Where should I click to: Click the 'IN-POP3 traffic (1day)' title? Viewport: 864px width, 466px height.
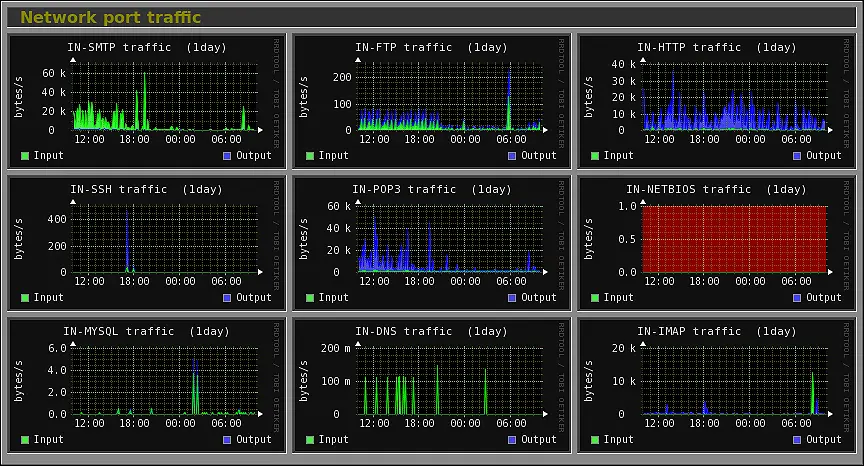[432, 189]
